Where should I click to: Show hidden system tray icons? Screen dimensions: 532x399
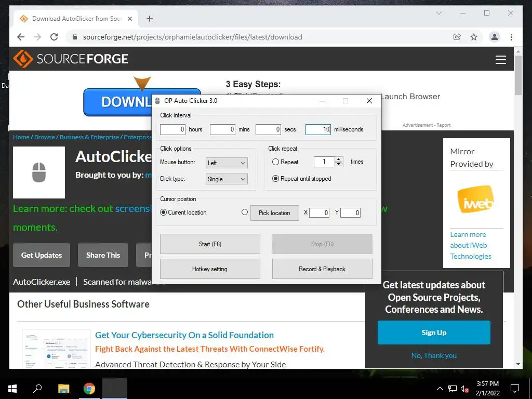tap(440, 389)
